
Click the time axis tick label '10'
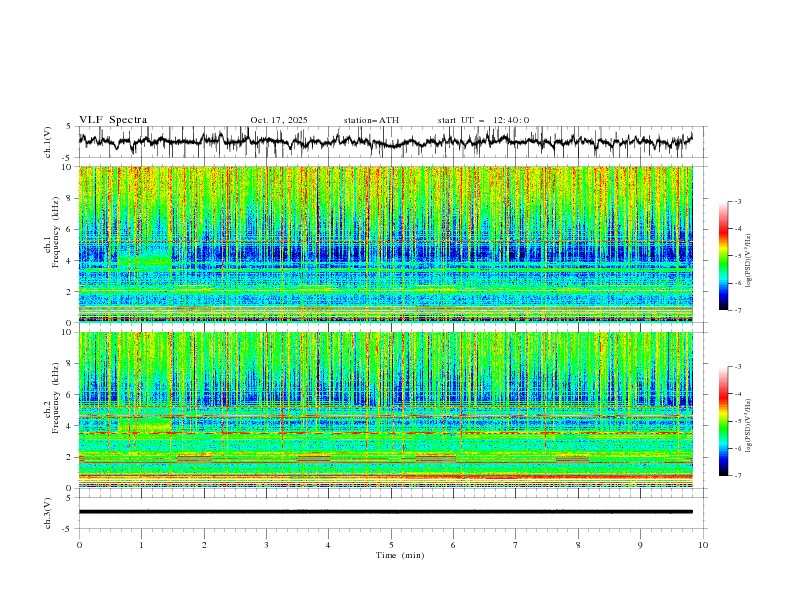click(x=703, y=545)
